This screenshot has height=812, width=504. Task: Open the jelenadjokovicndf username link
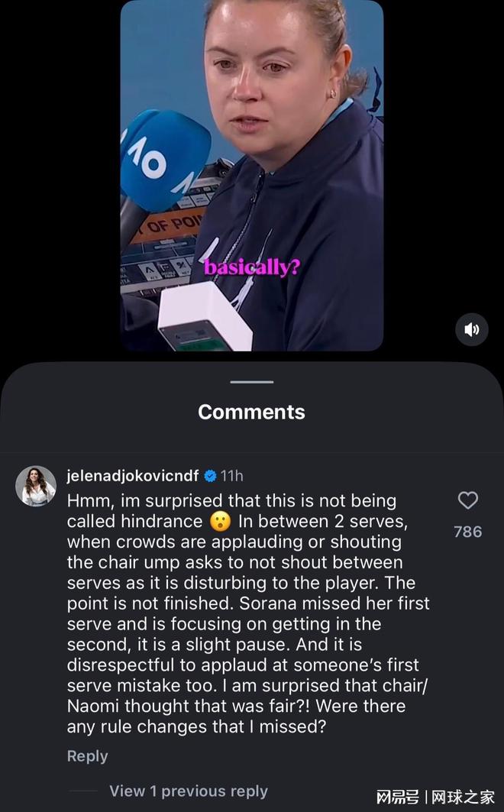(x=133, y=476)
